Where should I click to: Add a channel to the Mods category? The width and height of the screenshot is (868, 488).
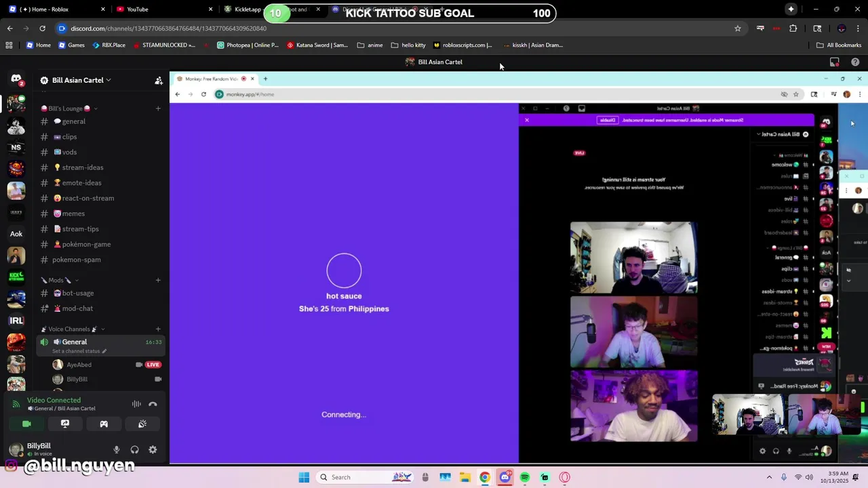click(158, 280)
